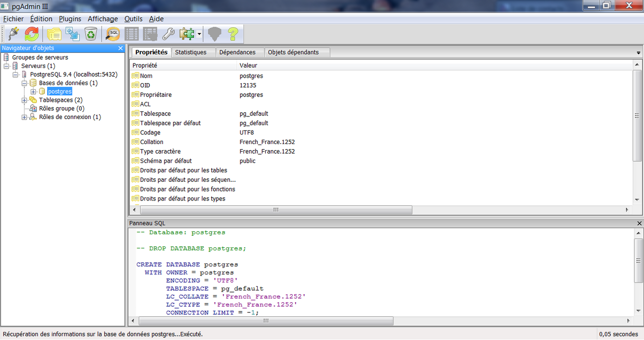
Task: Select the Serveurs (1) tree item
Action: (x=38, y=66)
